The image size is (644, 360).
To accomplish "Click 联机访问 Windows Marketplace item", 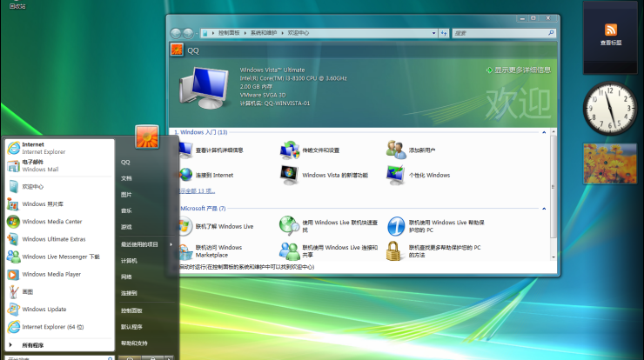I will pos(211,251).
